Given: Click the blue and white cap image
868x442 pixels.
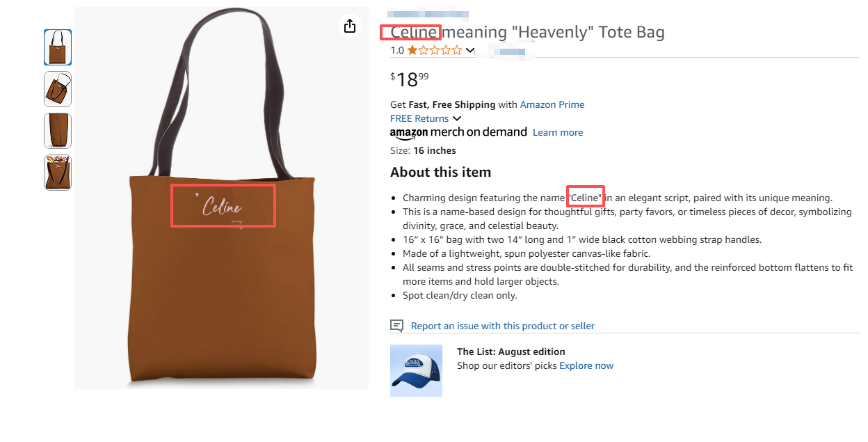Looking at the screenshot, I should [416, 370].
